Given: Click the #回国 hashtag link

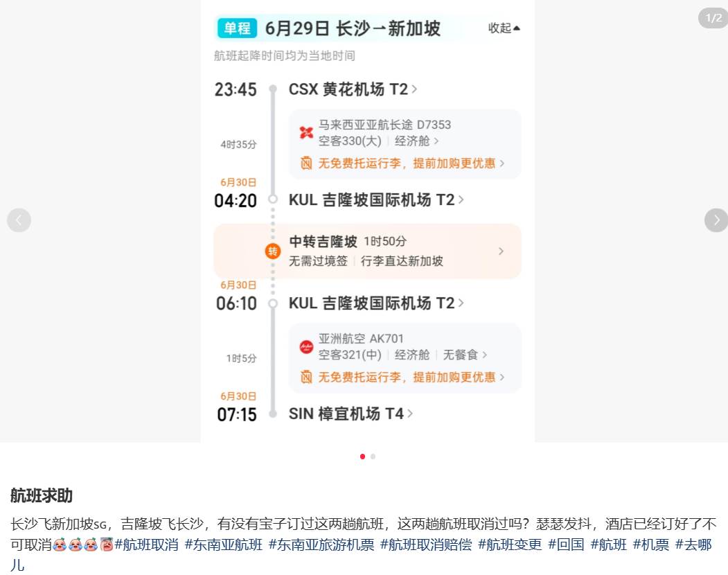Looking at the screenshot, I should tap(566, 545).
